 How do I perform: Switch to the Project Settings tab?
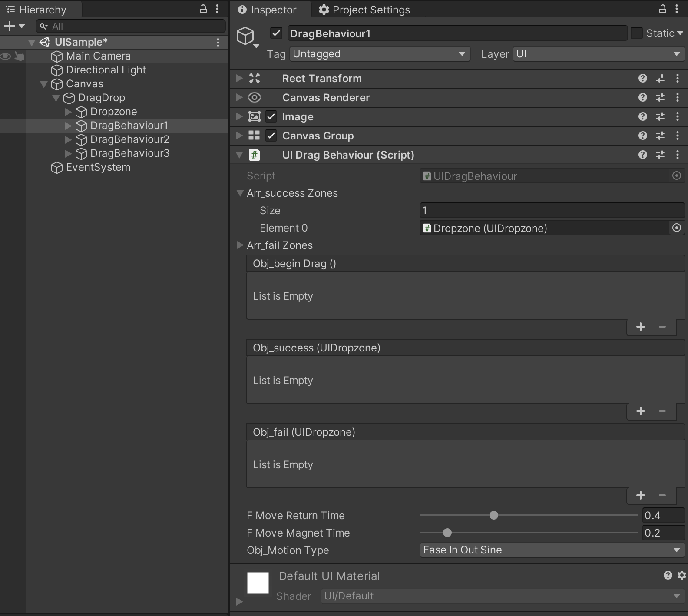click(364, 10)
